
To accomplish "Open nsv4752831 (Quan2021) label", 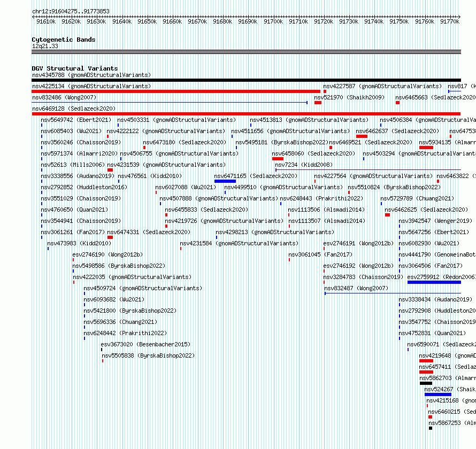I will (x=432, y=333).
